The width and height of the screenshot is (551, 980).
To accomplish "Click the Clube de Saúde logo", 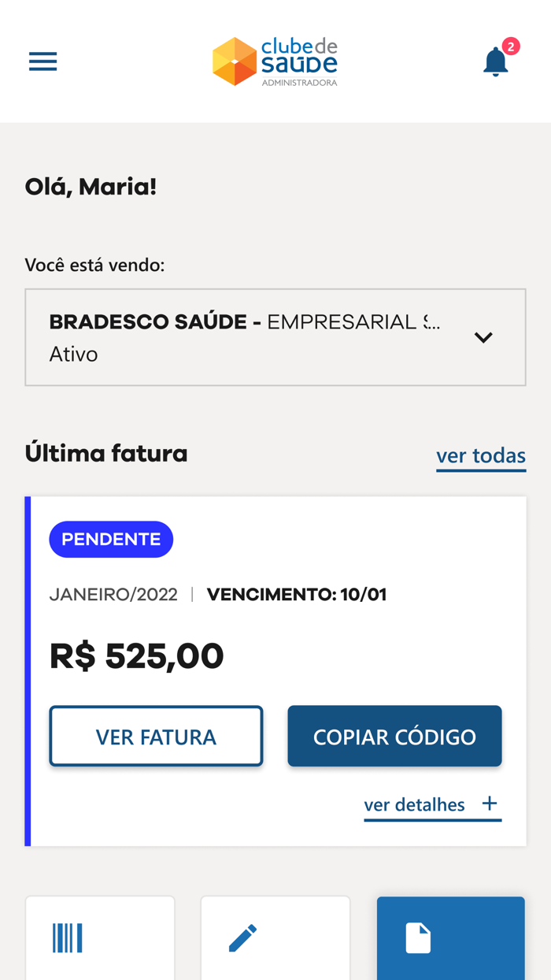I will (275, 61).
